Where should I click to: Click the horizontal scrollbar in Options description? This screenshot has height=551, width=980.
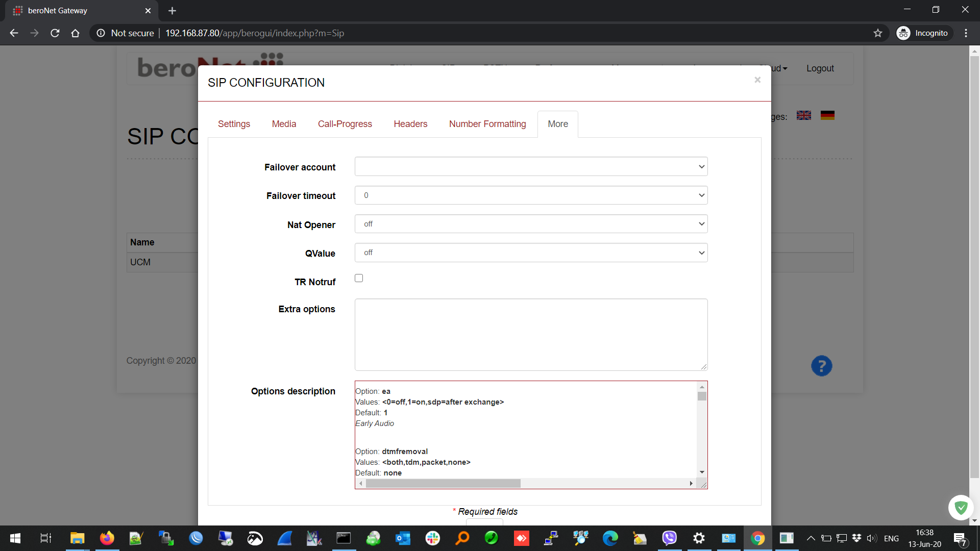point(443,483)
